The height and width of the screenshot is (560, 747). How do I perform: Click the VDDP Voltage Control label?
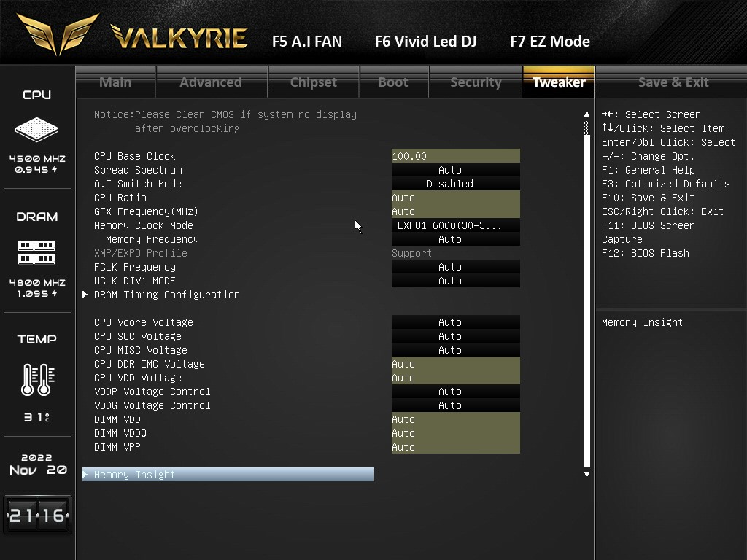pyautogui.click(x=152, y=392)
